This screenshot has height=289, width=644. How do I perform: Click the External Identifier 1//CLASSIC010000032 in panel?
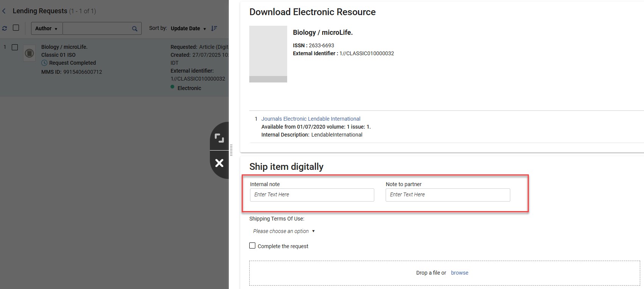[x=367, y=53]
